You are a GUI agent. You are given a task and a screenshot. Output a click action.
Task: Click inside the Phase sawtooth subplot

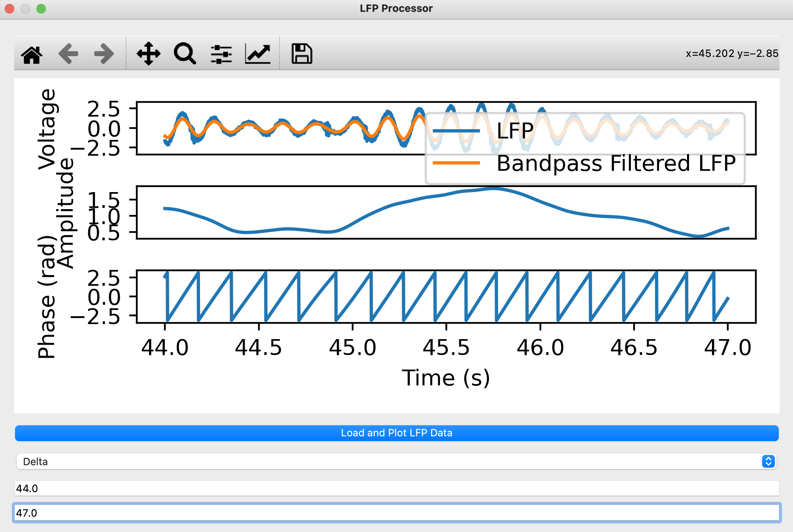coord(446,296)
